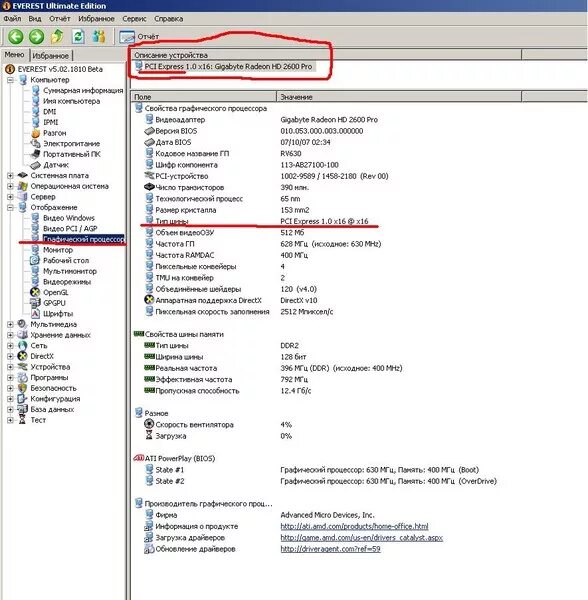Click the Описание устройства column header

326,55
